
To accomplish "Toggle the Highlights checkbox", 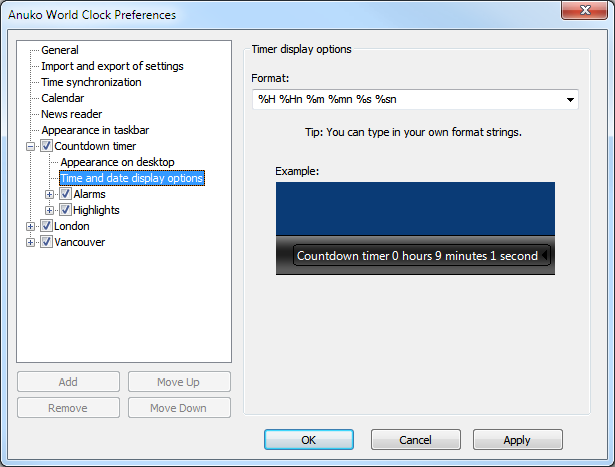I will pos(65,210).
